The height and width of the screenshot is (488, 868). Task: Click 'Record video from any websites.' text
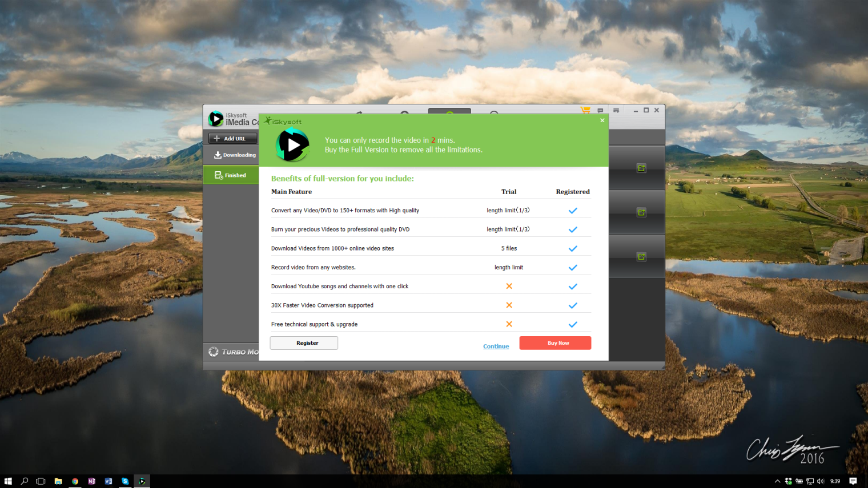tap(314, 267)
